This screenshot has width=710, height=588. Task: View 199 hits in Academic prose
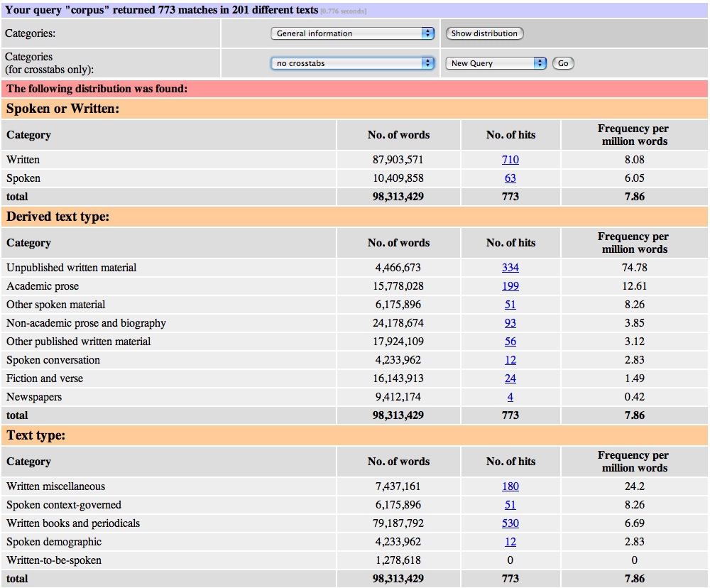[510, 286]
